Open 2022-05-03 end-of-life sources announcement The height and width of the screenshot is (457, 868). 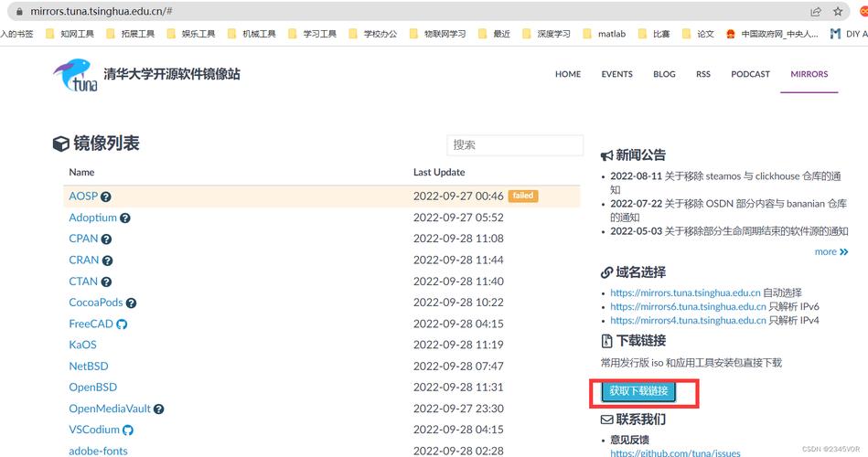[729, 231]
